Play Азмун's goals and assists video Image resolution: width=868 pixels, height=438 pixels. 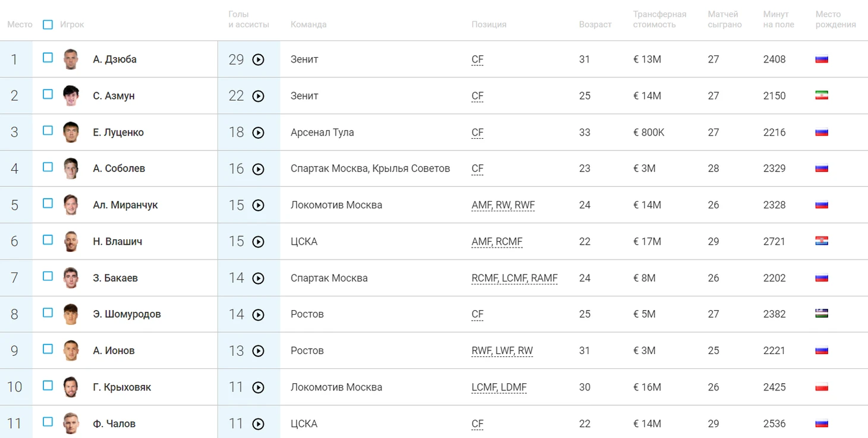click(x=258, y=96)
